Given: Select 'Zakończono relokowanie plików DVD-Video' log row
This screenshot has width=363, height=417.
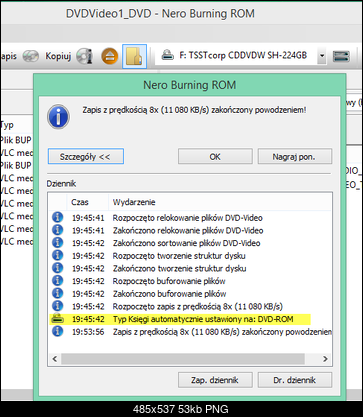Looking at the screenshot, I should click(190, 230).
